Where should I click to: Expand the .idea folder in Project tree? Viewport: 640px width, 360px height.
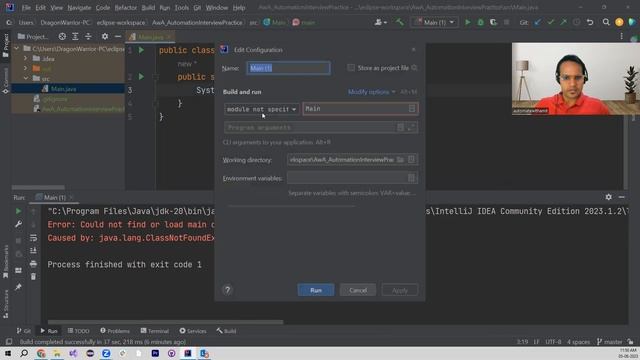coord(26,58)
